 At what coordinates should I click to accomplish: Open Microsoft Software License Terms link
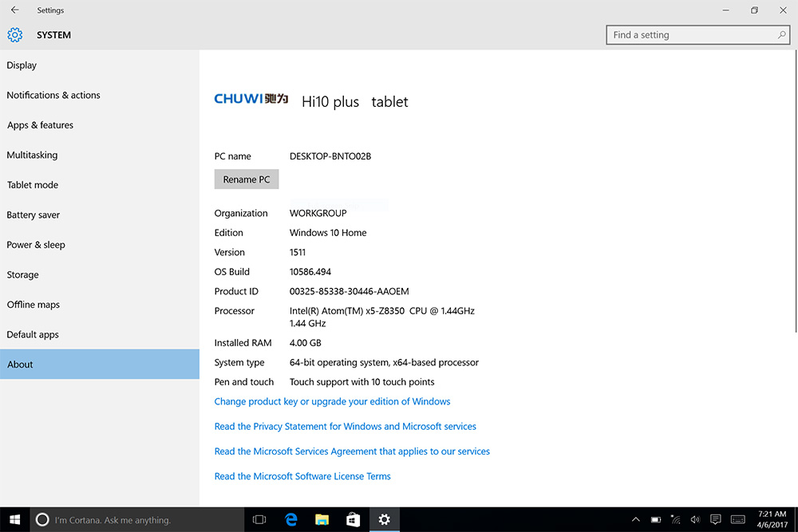pyautogui.click(x=302, y=476)
